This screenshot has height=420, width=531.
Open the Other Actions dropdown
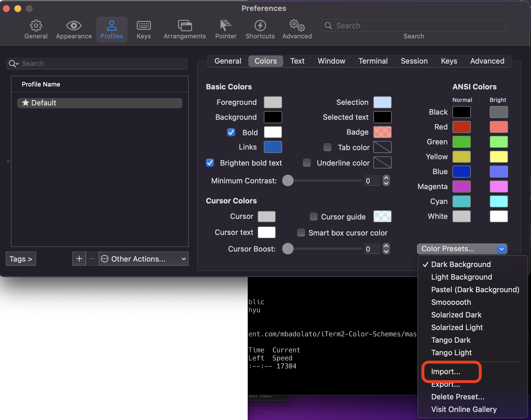tap(144, 259)
